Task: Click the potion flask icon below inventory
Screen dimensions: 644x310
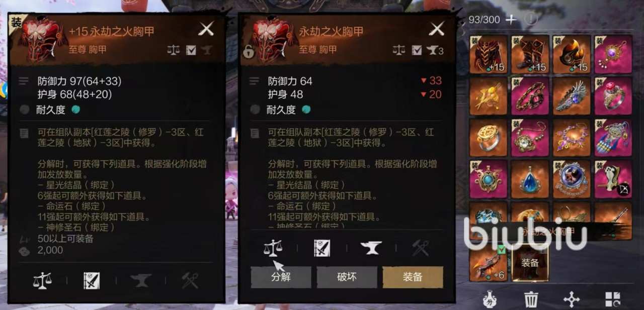Action: 490,299
